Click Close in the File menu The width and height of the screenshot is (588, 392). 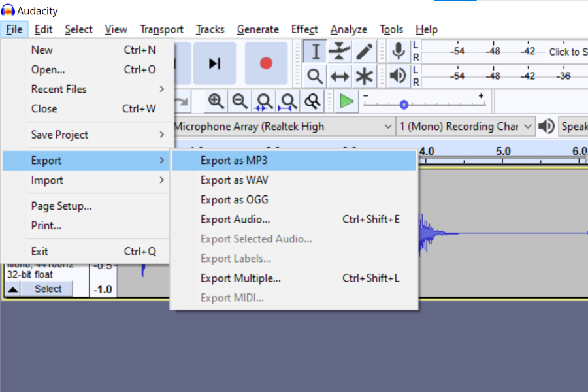[88, 109]
